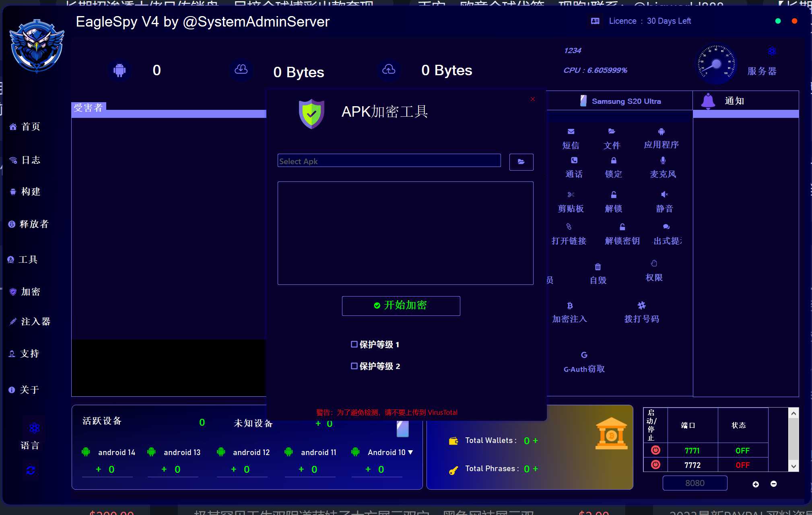Click the 拨打号码 gear icon
The height and width of the screenshot is (515, 812).
[641, 305]
